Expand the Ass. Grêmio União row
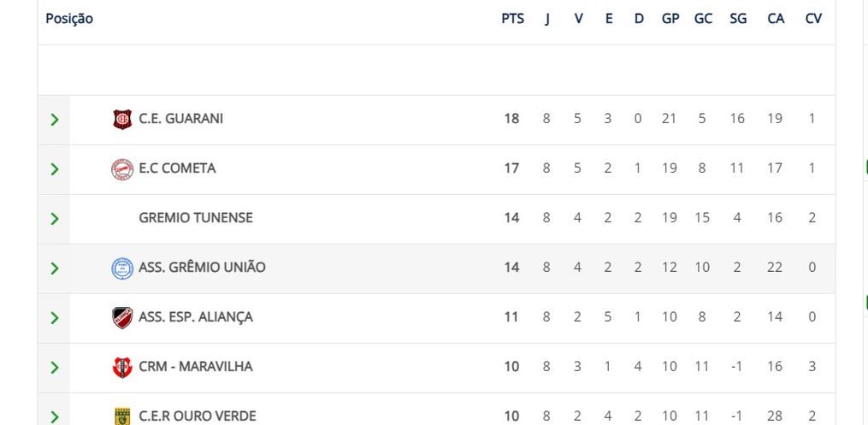 pos(55,268)
